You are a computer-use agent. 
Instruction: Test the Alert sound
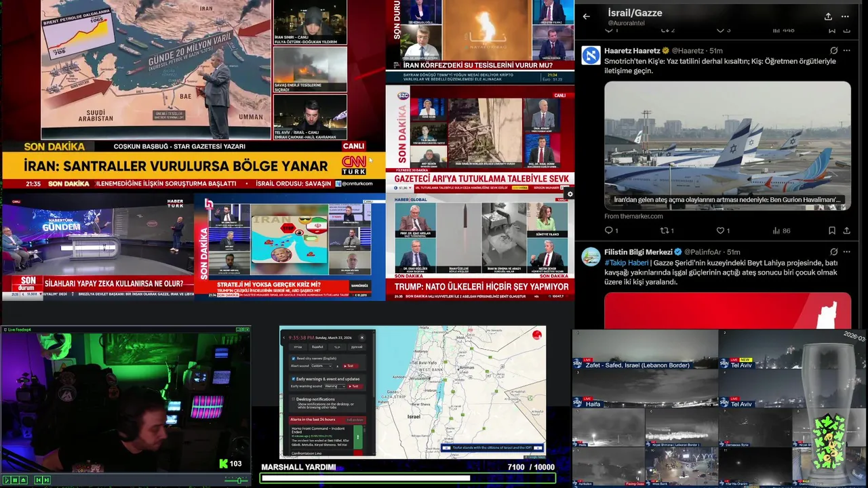(350, 366)
